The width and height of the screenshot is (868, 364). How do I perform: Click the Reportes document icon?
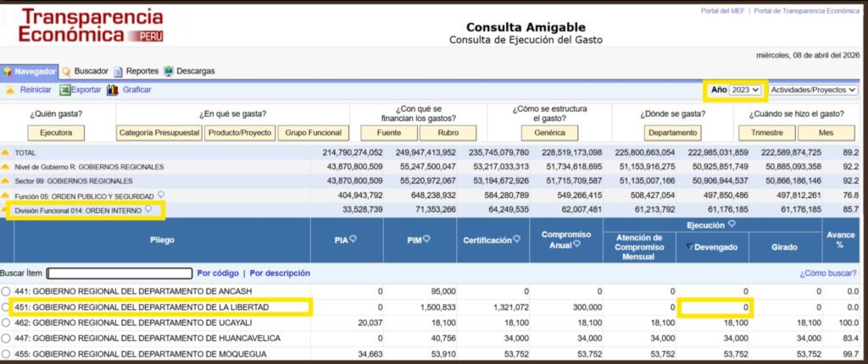(x=119, y=72)
